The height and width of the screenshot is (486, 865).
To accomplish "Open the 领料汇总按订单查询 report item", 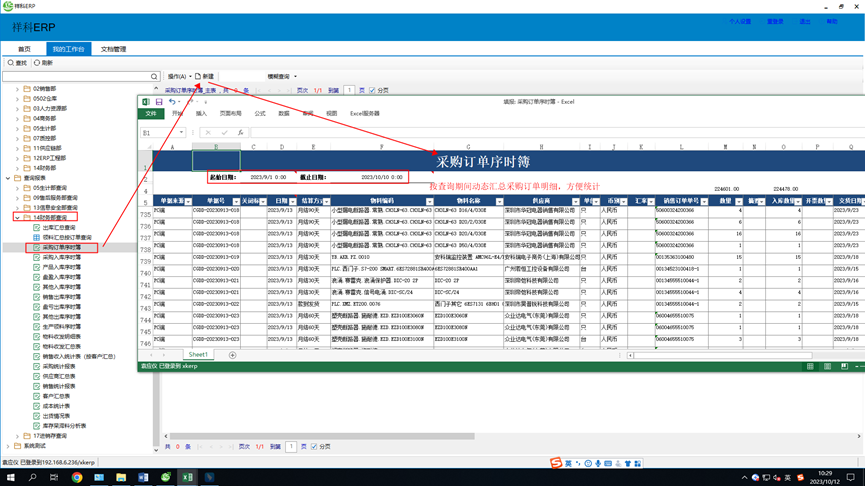I will (66, 237).
